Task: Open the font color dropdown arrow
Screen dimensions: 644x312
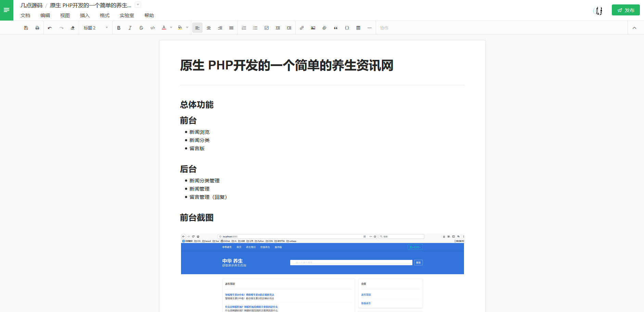Action: [171, 28]
